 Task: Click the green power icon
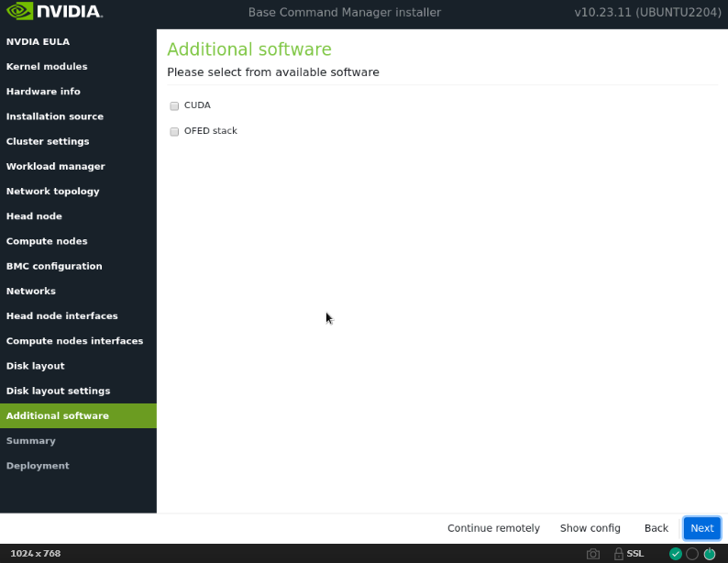coord(710,554)
